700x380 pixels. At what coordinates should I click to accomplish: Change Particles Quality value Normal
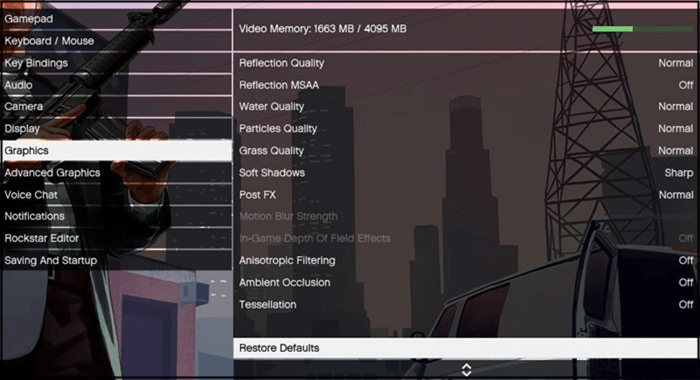[x=675, y=129]
